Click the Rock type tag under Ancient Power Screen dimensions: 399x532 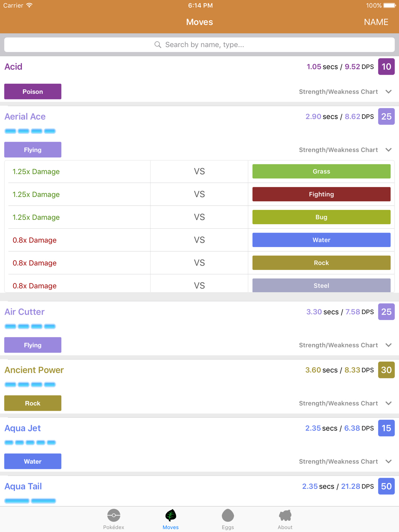33,403
